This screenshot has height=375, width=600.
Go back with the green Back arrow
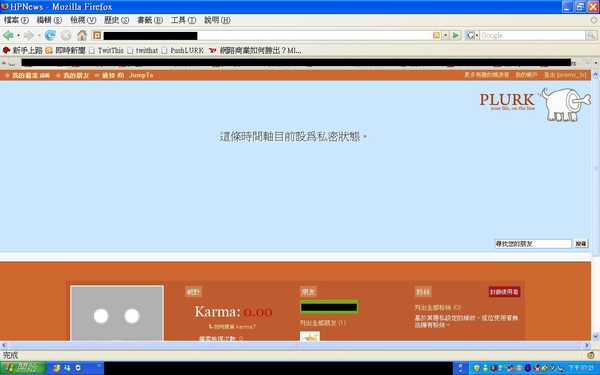[8, 36]
